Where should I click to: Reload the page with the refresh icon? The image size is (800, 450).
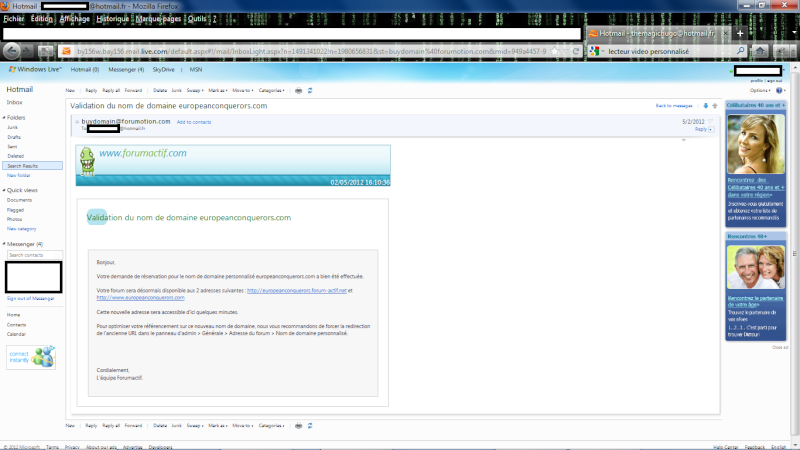[576, 51]
